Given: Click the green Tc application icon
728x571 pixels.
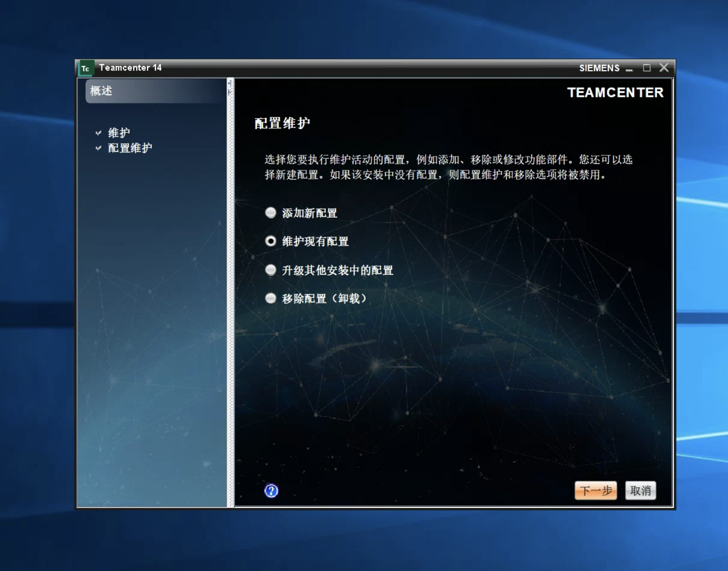Looking at the screenshot, I should coord(85,68).
